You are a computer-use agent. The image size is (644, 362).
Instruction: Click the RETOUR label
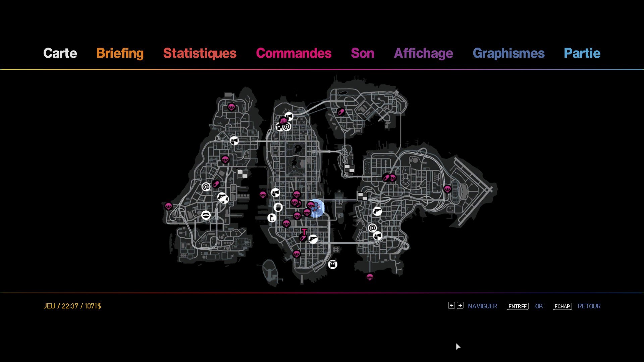[589, 306]
